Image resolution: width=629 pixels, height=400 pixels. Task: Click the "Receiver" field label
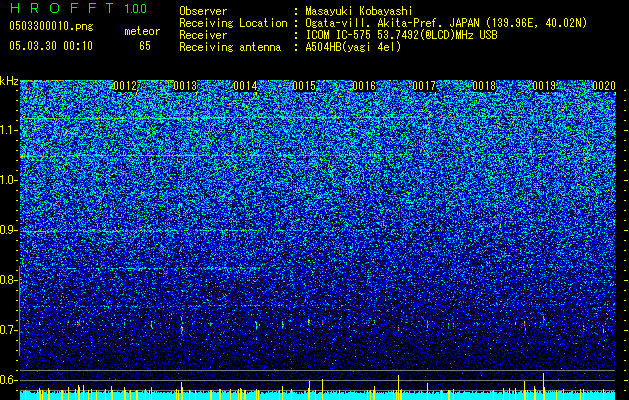pyautogui.click(x=203, y=35)
